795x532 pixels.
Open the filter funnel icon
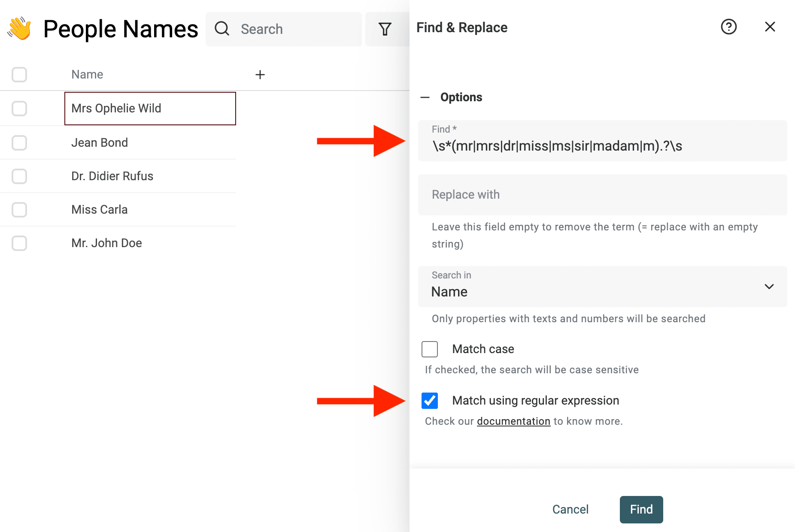coord(385,29)
